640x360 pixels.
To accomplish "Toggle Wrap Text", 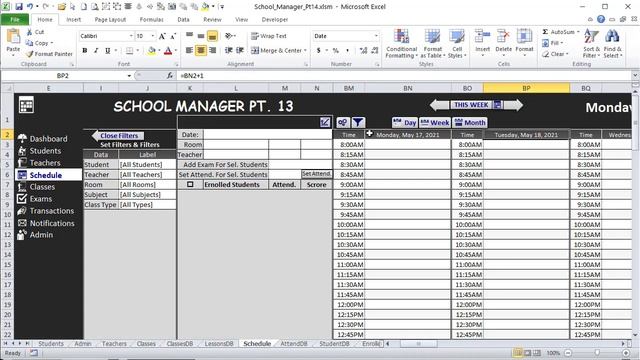I will (x=269, y=36).
